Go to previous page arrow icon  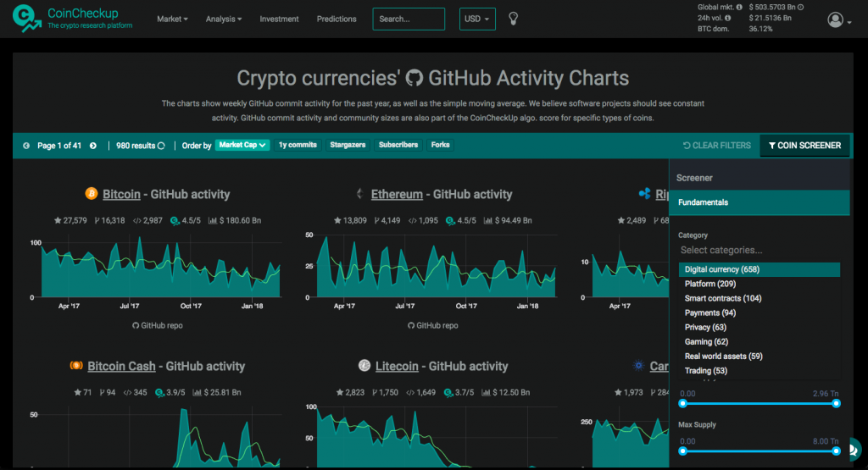[x=26, y=146]
